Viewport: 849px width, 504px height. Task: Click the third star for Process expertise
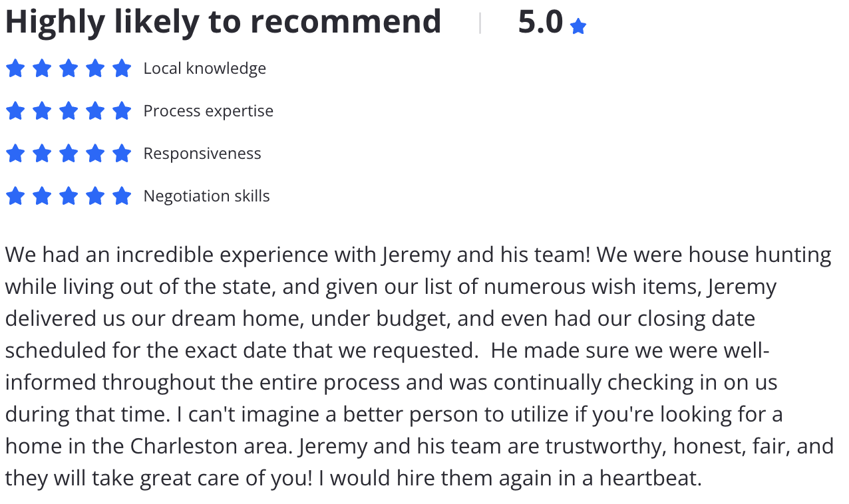click(69, 111)
